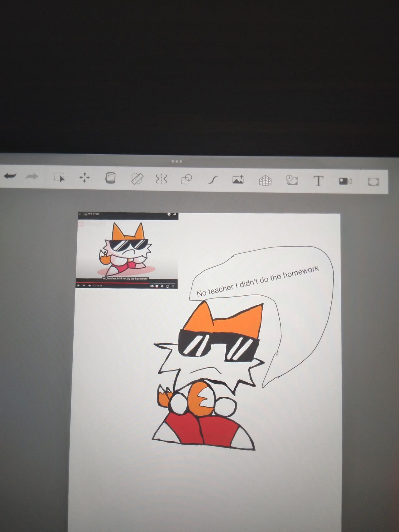Open the Draw Style shapes tool
399x532 pixels.
click(186, 179)
